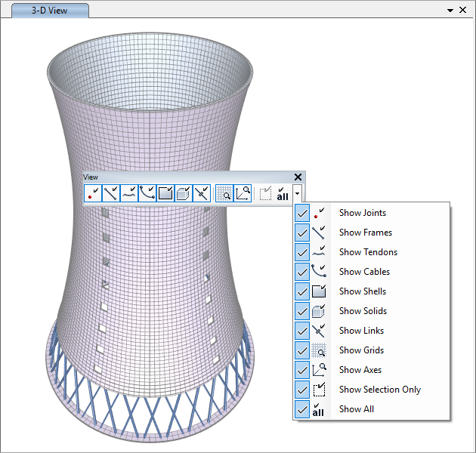476x453 pixels.
Task: Uncheck the Show Links checkbox in menu
Action: [x=302, y=331]
